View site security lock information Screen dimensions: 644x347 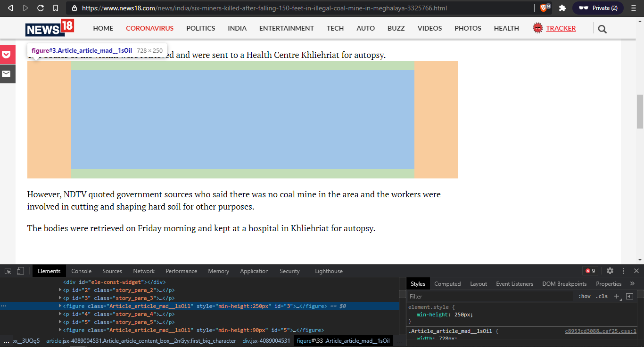(x=74, y=8)
